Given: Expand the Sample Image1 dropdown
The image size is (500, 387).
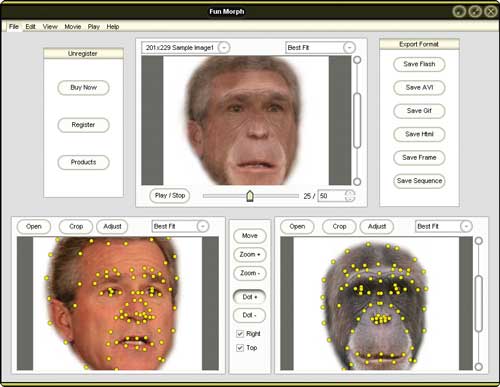Looking at the screenshot, I should pos(224,48).
